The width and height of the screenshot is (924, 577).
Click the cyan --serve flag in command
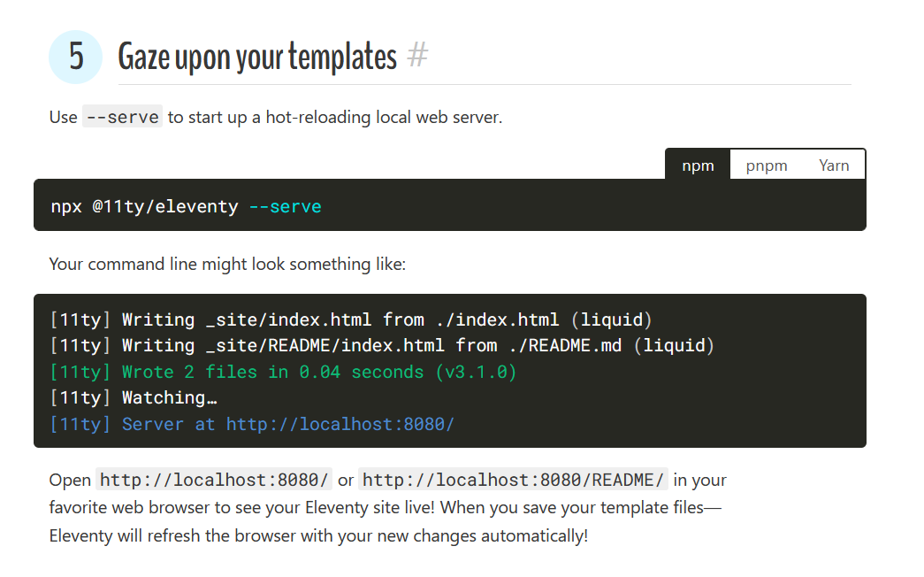pyautogui.click(x=285, y=206)
